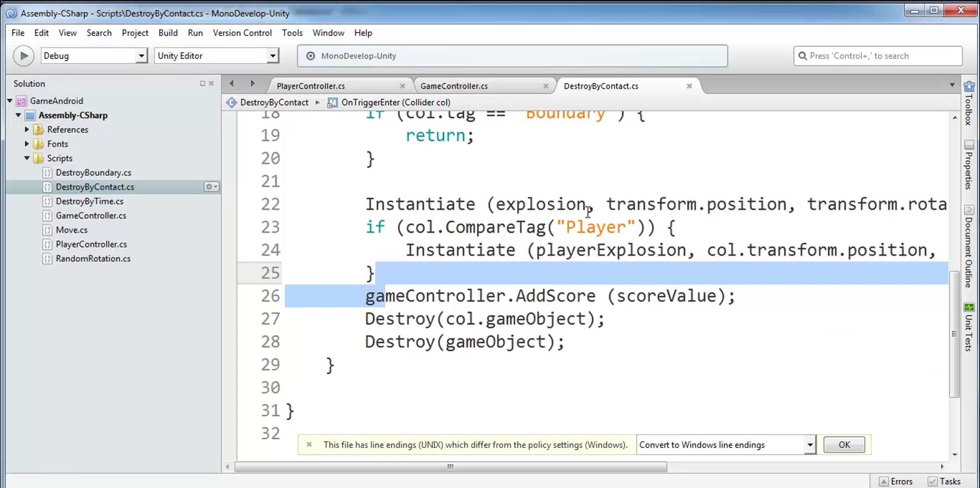The height and width of the screenshot is (488, 980).
Task: Toggle the Errors pad button
Action: pos(896,481)
